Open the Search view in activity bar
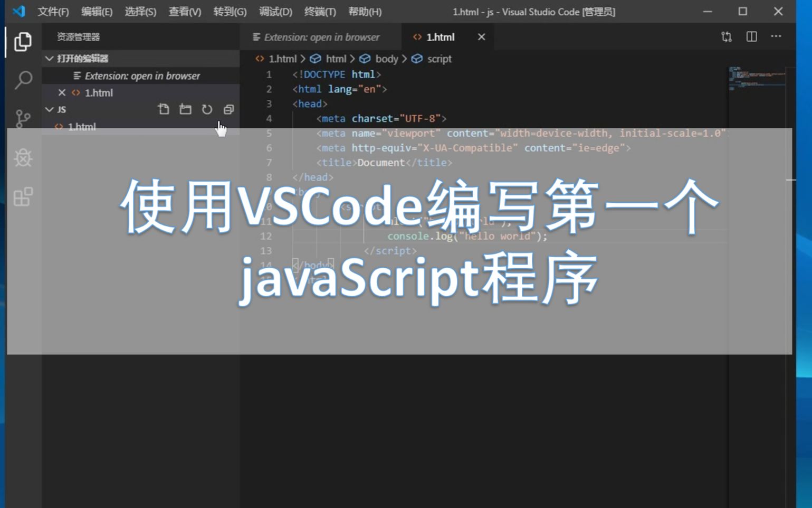Screen dimensions: 812x508 point(23,80)
